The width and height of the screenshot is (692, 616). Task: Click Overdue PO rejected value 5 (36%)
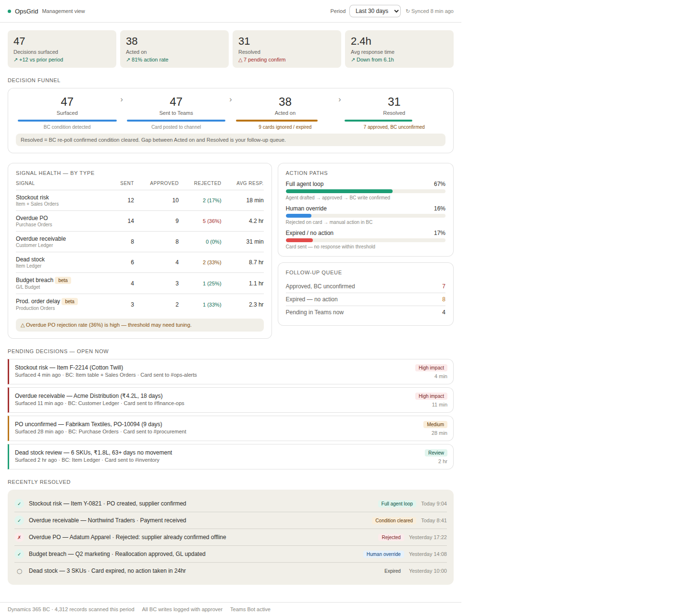212,221
